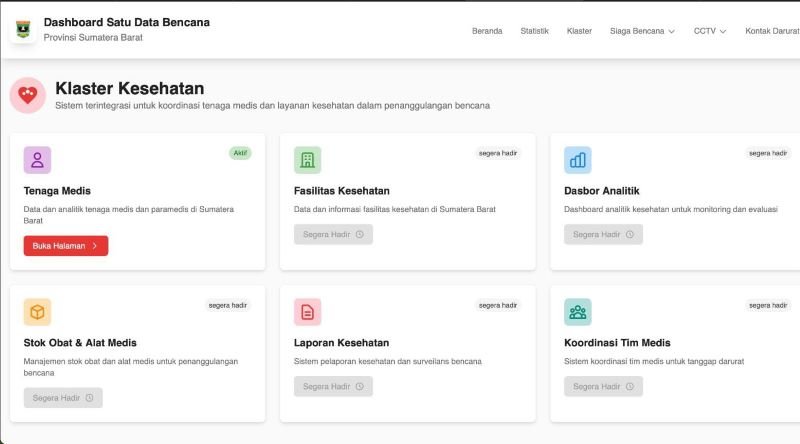Click the Stok Obat & Alat Medis heading
Viewport: 800px width, 444px height.
click(x=80, y=342)
